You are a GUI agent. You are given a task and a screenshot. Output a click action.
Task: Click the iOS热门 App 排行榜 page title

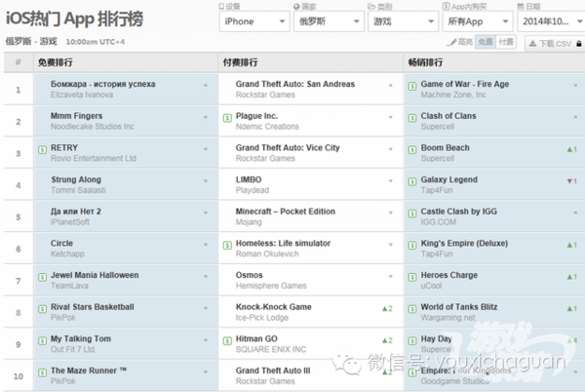74,19
